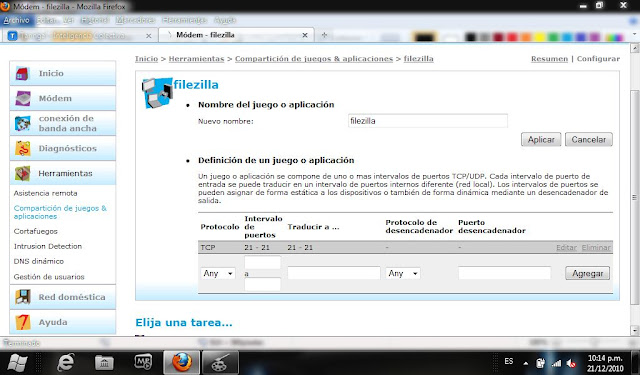Viewport: 640px width, 375px height.
Task: Click the muted volume tray icon
Action: coord(571,363)
